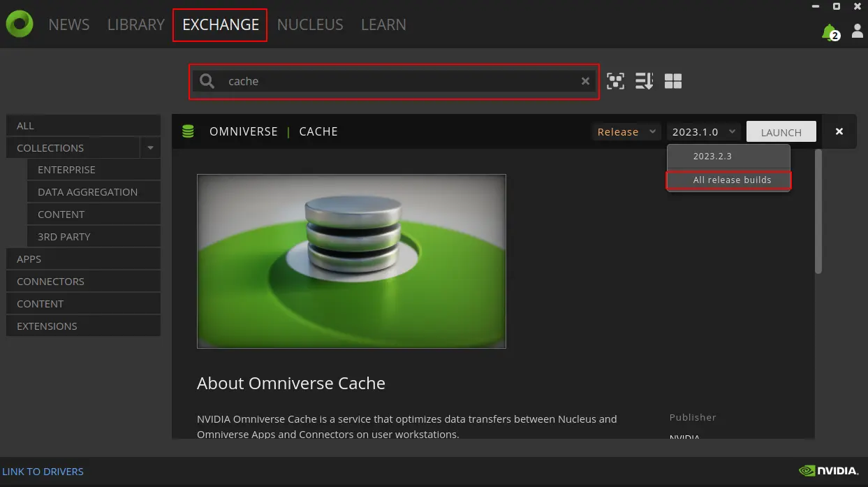Viewport: 868px width, 487px height.
Task: Click the Omniverse logo icon
Action: [20, 24]
